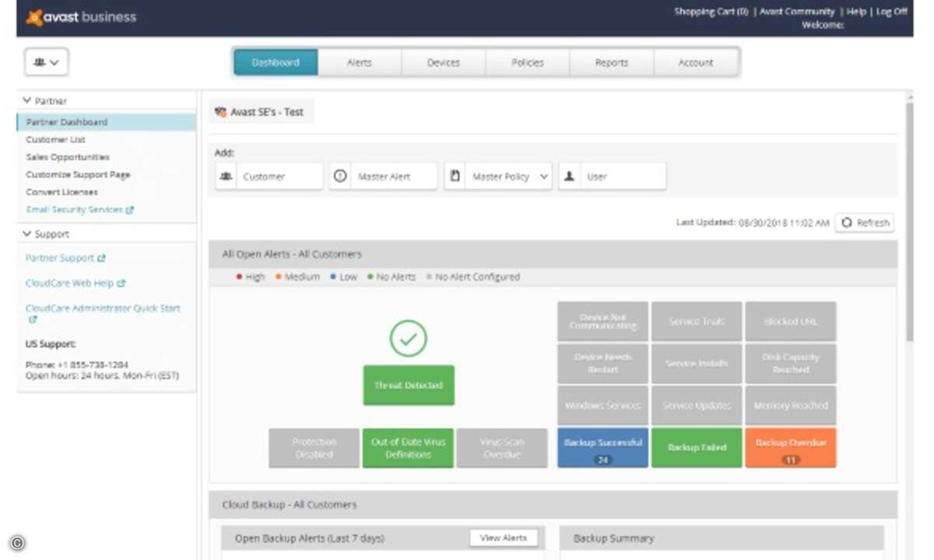Click the Avast Business logo

click(x=82, y=17)
